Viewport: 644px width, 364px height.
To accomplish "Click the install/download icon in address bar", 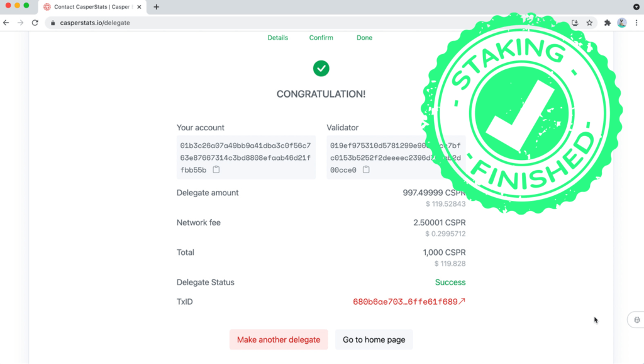I will pos(575,23).
